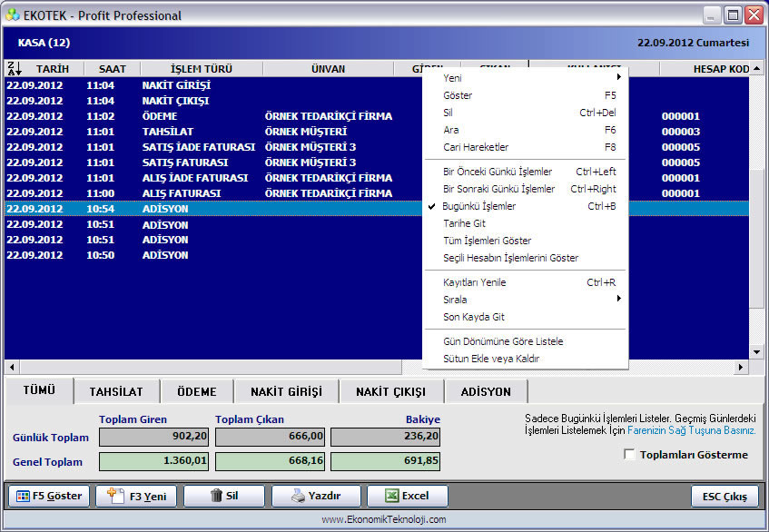Expand the Sırala submenu arrow
769x532 pixels.
tap(619, 299)
